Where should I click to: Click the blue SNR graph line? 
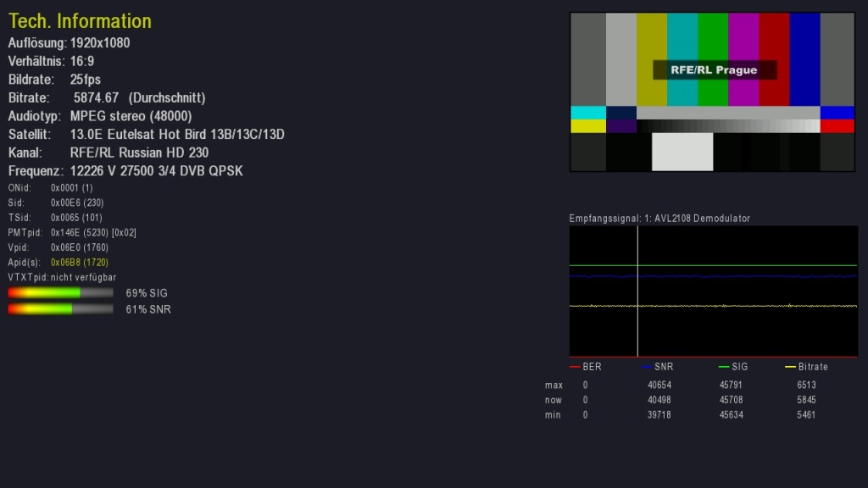714,276
